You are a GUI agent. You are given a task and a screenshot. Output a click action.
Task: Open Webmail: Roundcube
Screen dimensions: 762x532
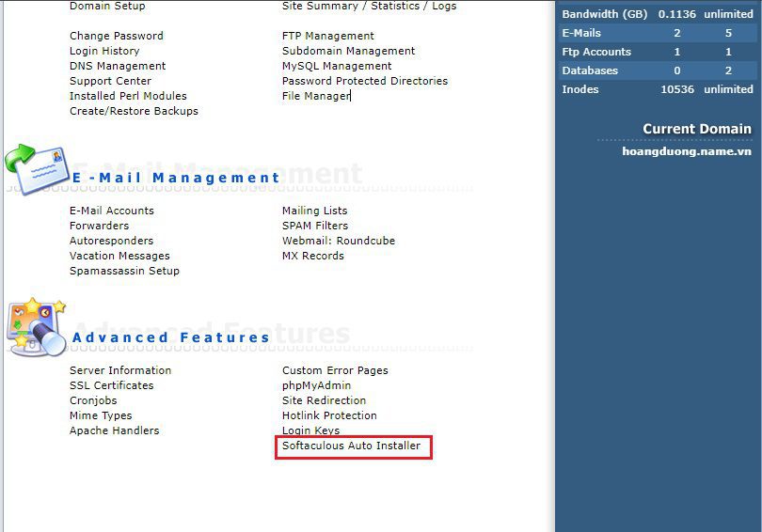tap(339, 241)
